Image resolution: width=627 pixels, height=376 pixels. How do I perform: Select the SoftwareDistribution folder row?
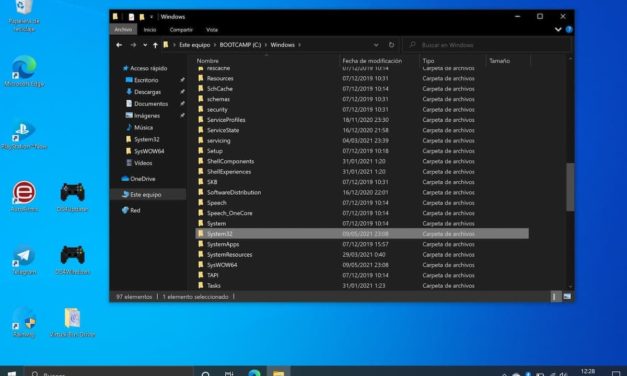pos(362,192)
